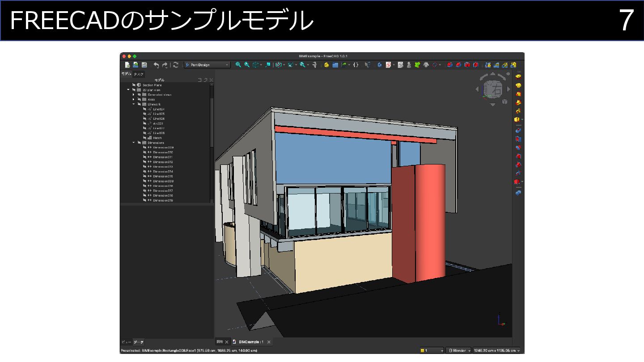
Task: Click the MultiTransform icon
Action: [x=513, y=65]
